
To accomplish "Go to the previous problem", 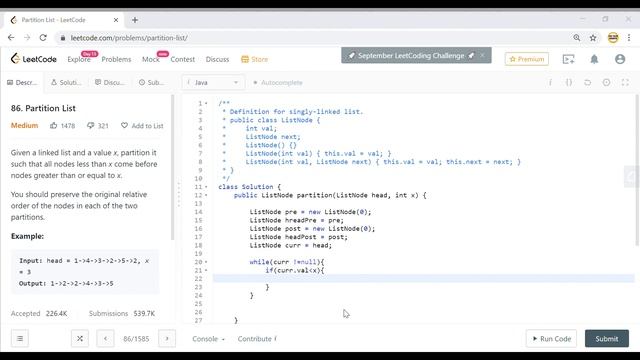I will pos(105,338).
